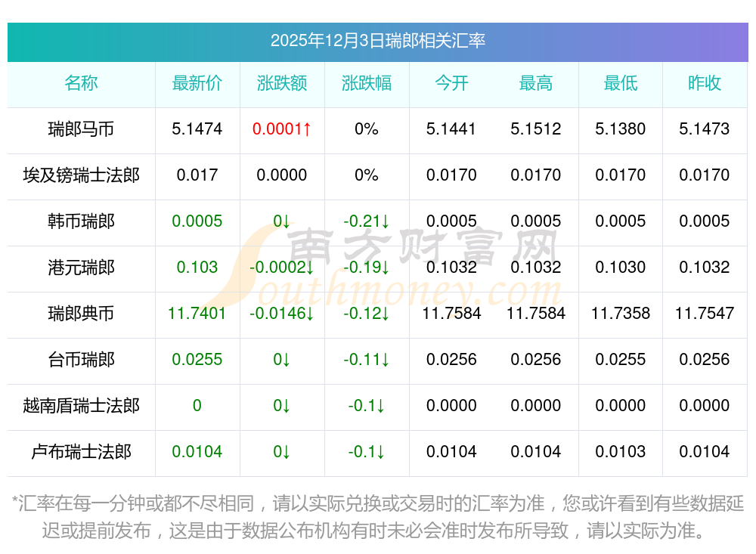This screenshot has width=756, height=554.
Task: Open the 港元瑞郎 currency pair
Action: [x=81, y=268]
